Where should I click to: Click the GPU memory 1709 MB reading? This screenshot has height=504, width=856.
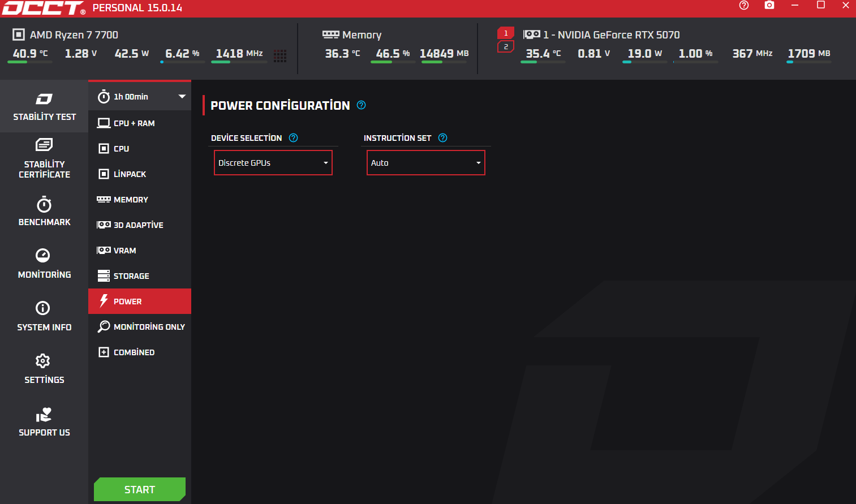809,54
